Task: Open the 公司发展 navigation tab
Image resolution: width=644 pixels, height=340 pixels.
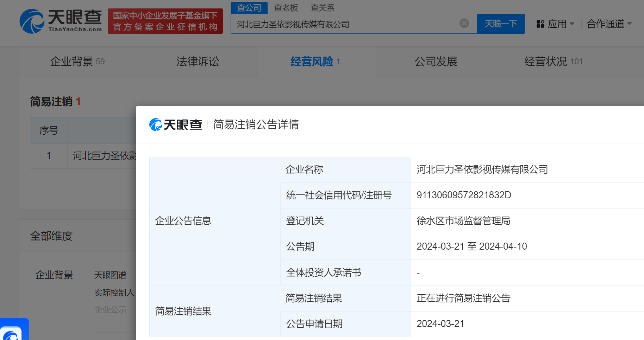Action: (436, 62)
